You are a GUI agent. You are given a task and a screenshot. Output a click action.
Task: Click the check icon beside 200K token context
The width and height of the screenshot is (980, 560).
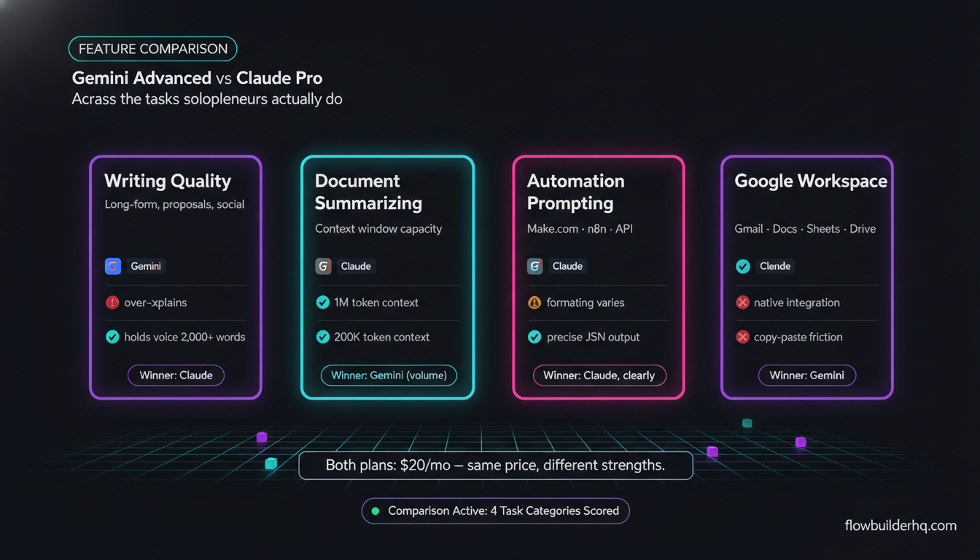(322, 337)
